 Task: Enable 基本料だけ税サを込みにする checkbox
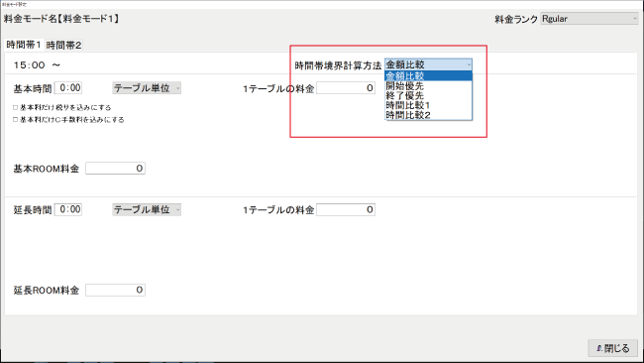coord(15,107)
